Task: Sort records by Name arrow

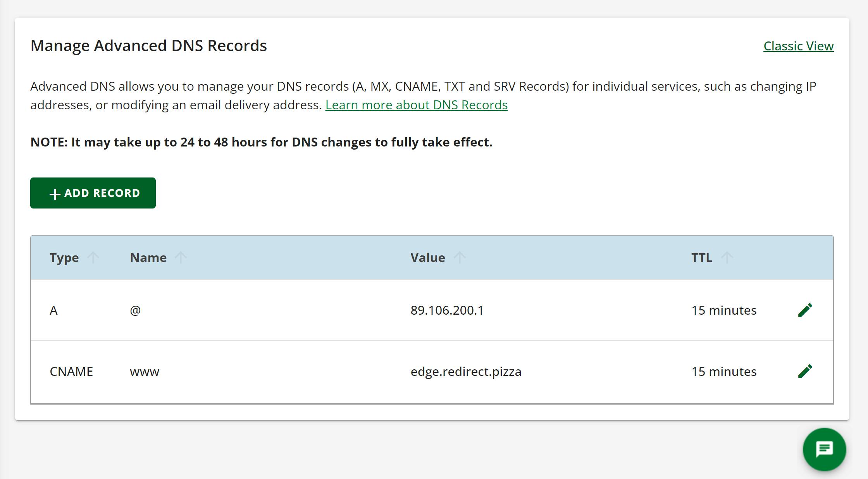Action: tap(181, 257)
